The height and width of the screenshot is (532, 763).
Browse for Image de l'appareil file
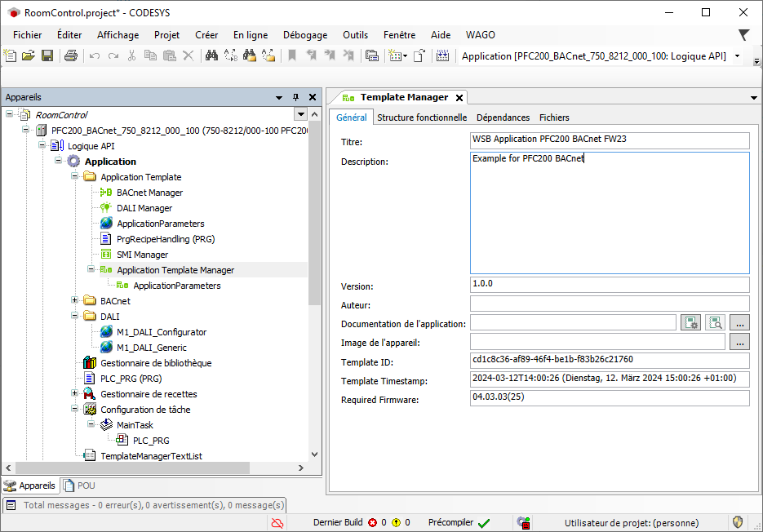(x=739, y=342)
